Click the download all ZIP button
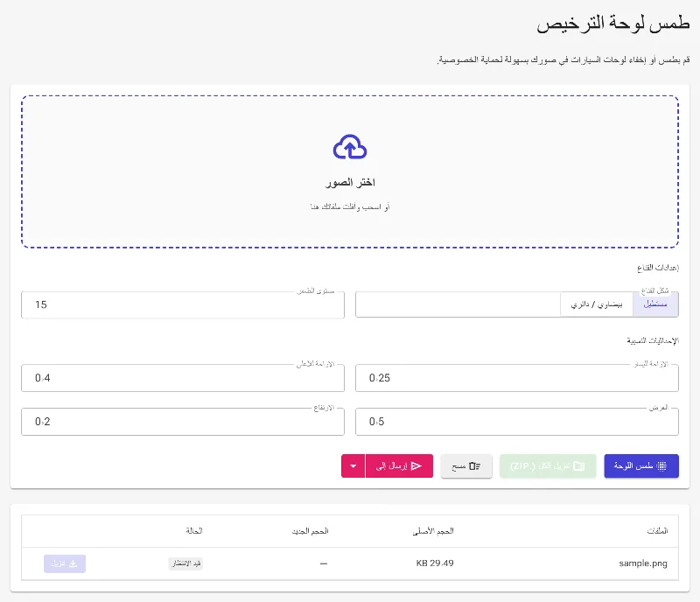 tap(548, 465)
